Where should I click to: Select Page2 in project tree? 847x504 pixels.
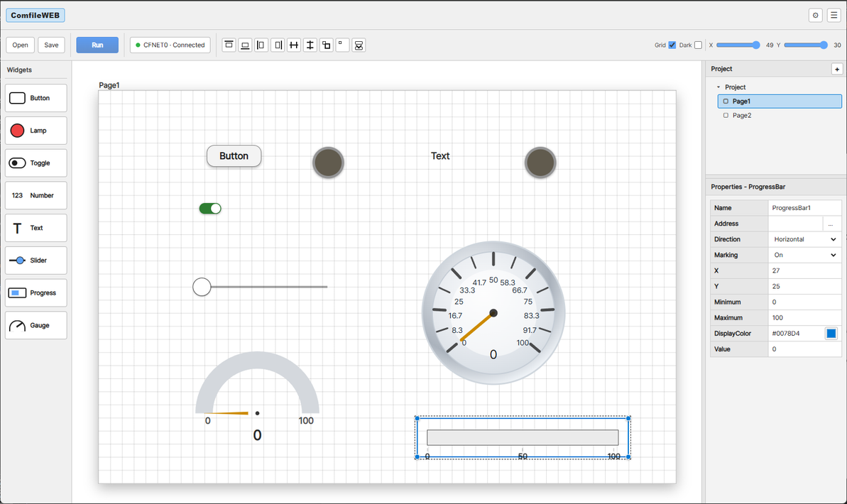pyautogui.click(x=780, y=115)
